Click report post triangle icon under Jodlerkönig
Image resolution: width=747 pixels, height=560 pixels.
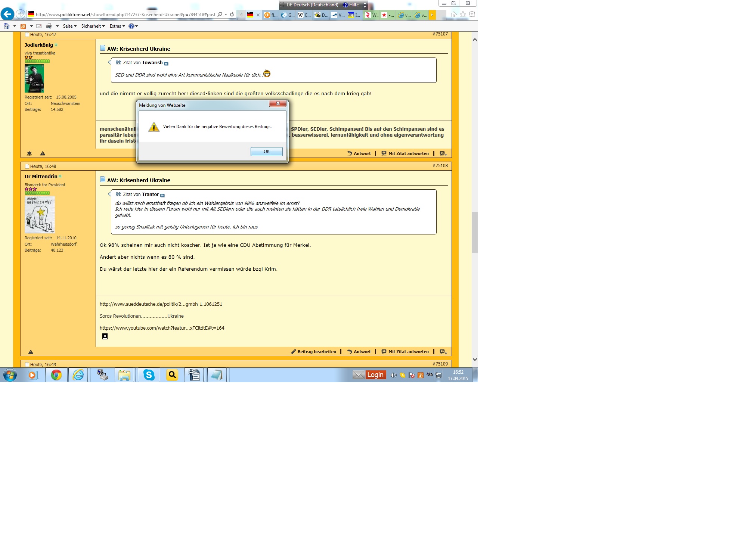[43, 153]
